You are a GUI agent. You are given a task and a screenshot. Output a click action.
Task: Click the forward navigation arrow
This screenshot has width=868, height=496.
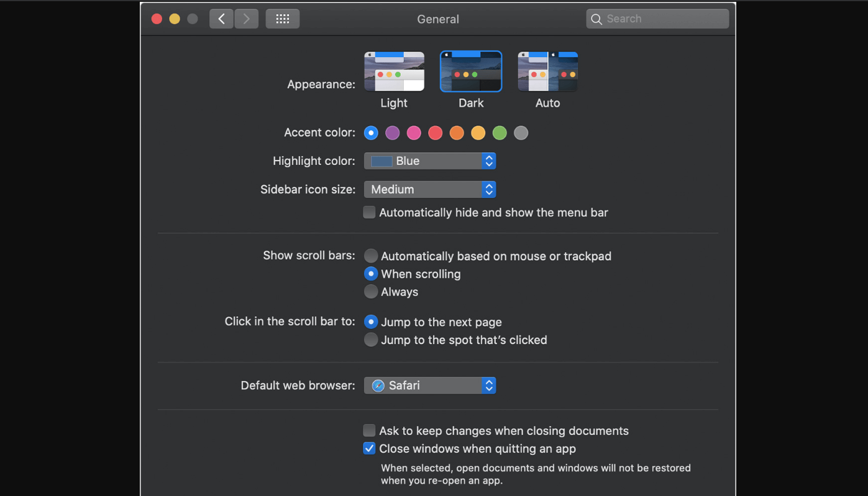[246, 19]
